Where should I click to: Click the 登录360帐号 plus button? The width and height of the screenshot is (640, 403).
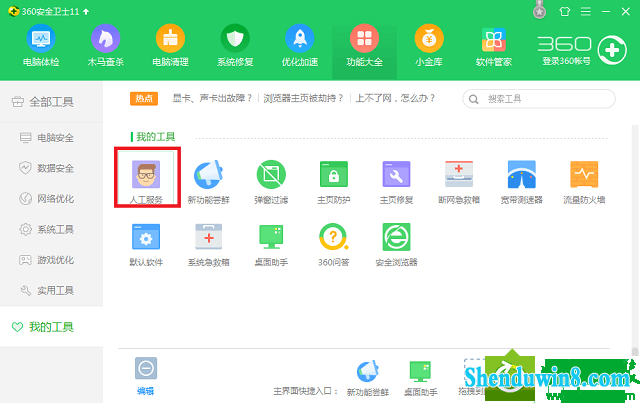612,50
